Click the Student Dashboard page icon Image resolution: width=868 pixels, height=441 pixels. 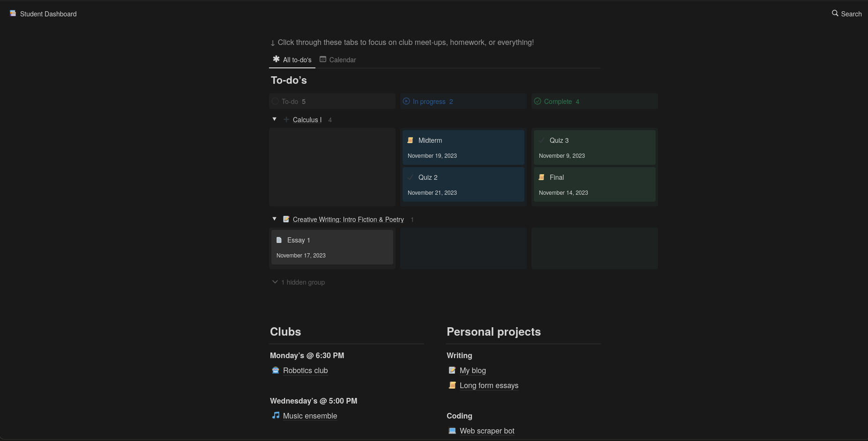click(x=13, y=14)
